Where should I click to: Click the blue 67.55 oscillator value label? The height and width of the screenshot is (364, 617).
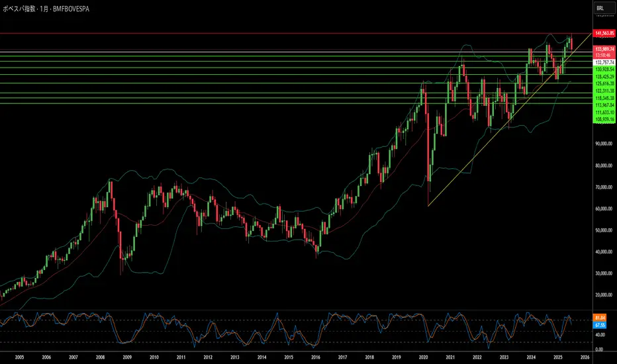600,325
